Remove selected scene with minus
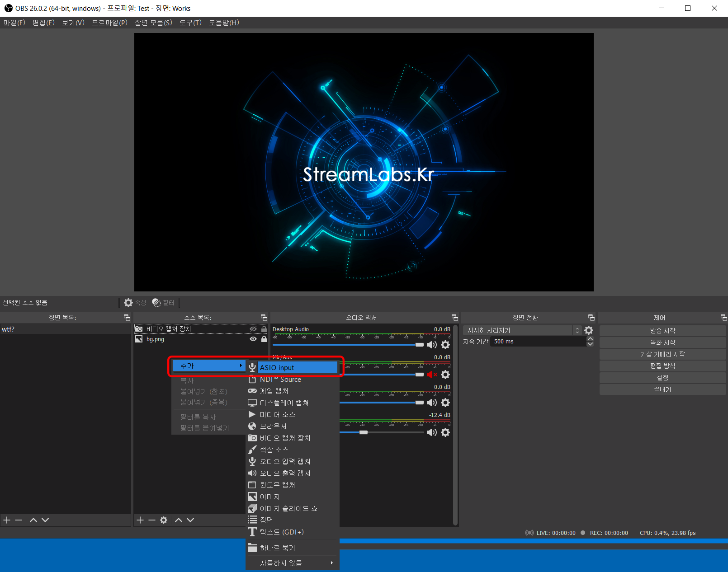The image size is (728, 572). 19,520
